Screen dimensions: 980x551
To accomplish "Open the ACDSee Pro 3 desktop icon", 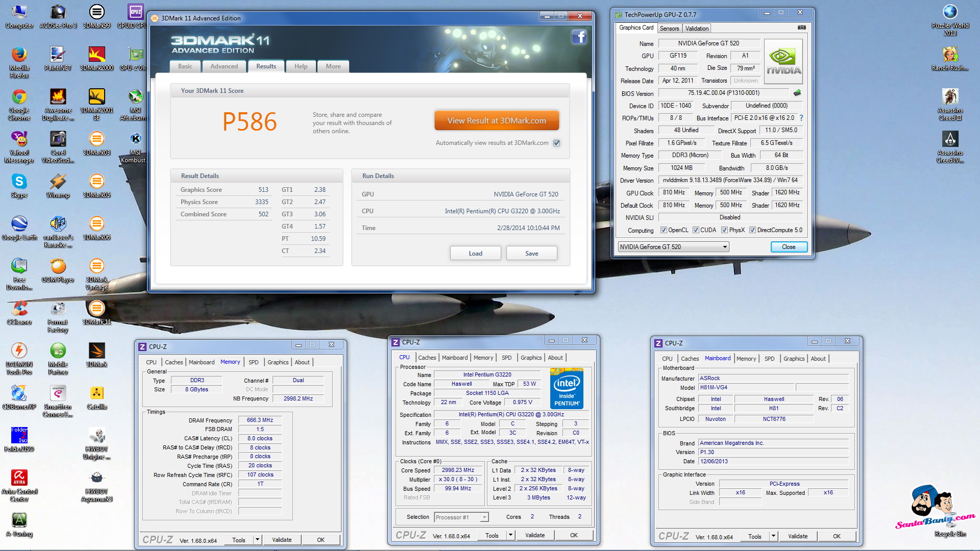I will point(58,16).
